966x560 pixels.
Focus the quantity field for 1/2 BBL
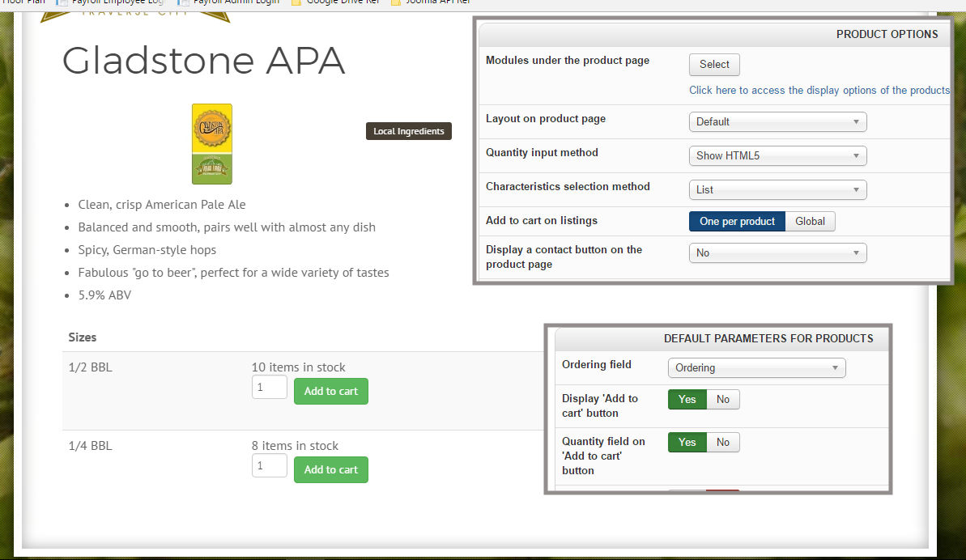(x=269, y=388)
